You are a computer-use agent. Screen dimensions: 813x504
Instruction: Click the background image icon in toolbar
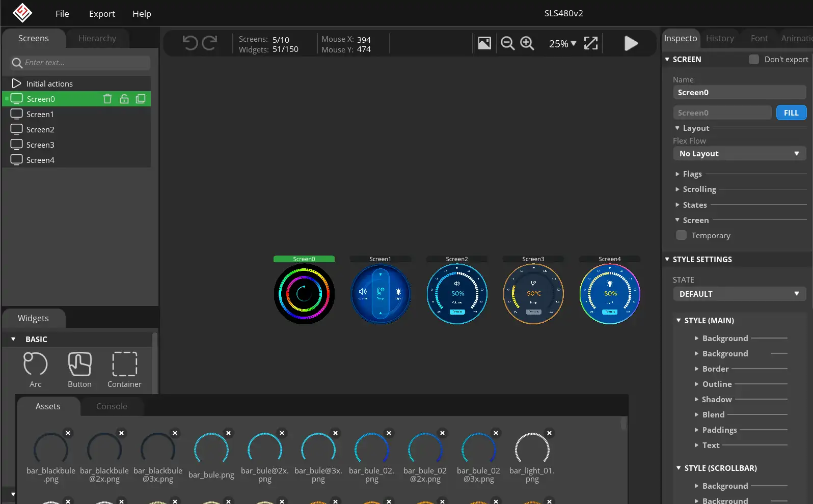tap(484, 44)
